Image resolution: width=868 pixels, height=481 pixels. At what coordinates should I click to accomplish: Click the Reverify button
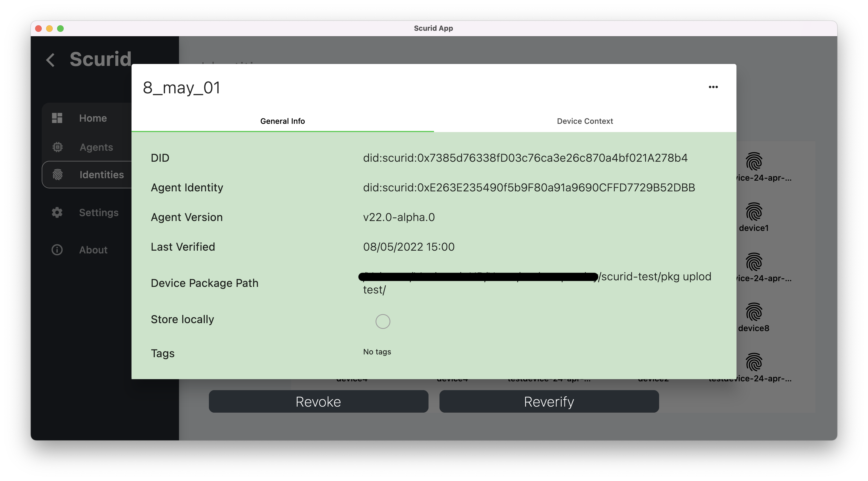(x=549, y=401)
